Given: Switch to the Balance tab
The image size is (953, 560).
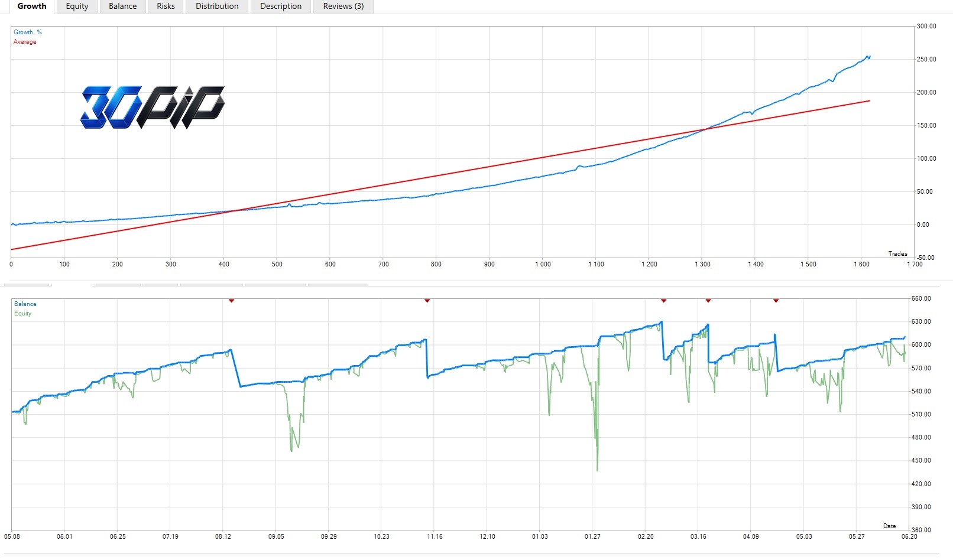Looking at the screenshot, I should (122, 6).
